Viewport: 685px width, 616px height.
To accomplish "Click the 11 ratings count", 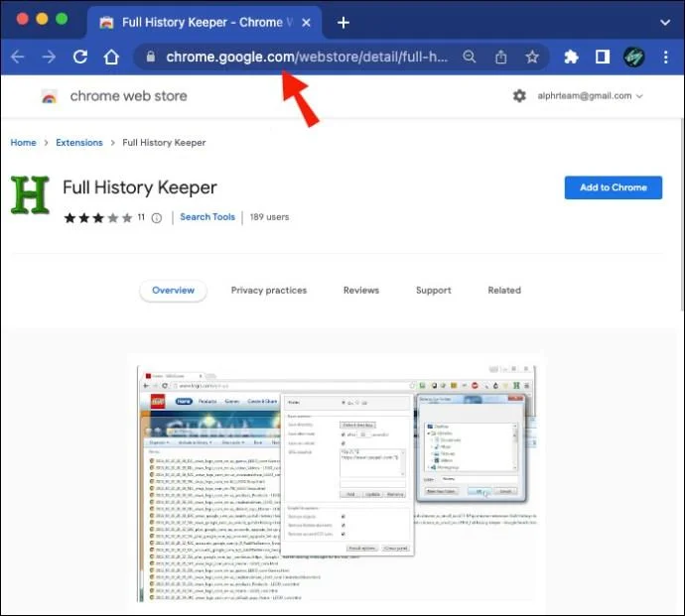I will pos(141,217).
